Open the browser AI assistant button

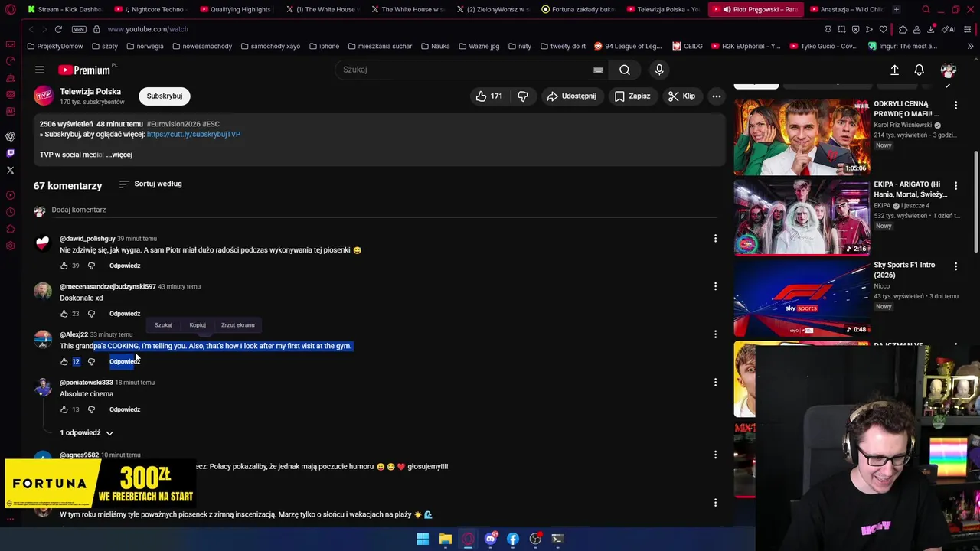coord(949,29)
